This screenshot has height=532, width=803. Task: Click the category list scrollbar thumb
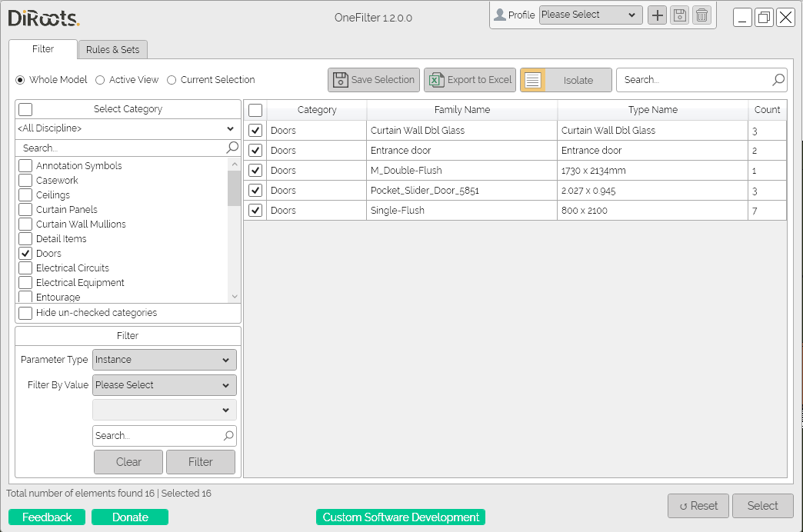pos(234,188)
